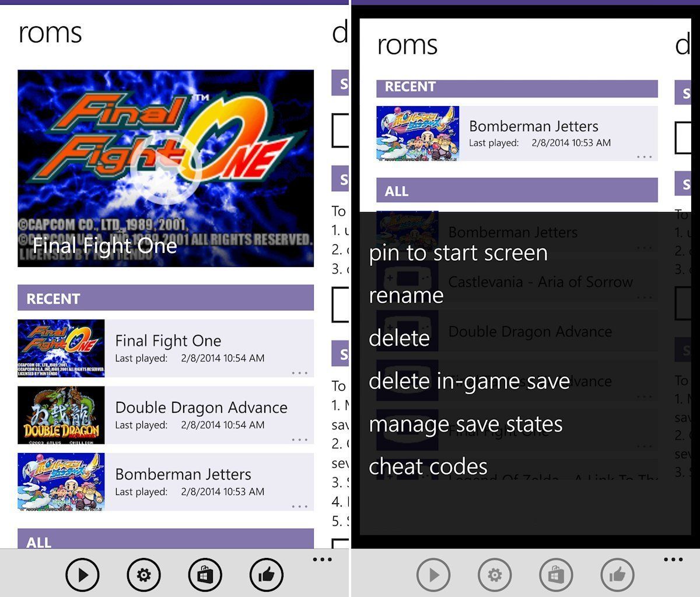Image resolution: width=700 pixels, height=597 pixels.
Task: Tap the Bomberman Jetters thumbnail image
Action: click(x=418, y=132)
